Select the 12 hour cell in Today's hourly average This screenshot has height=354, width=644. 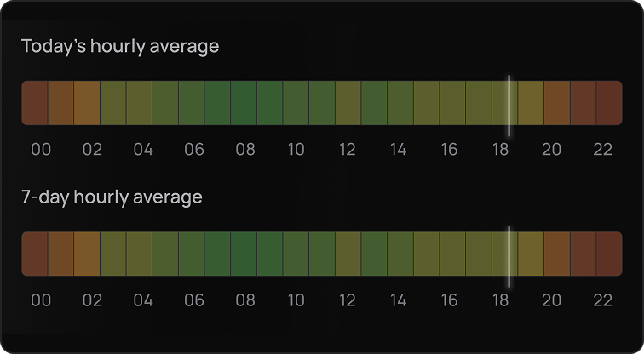click(x=348, y=103)
